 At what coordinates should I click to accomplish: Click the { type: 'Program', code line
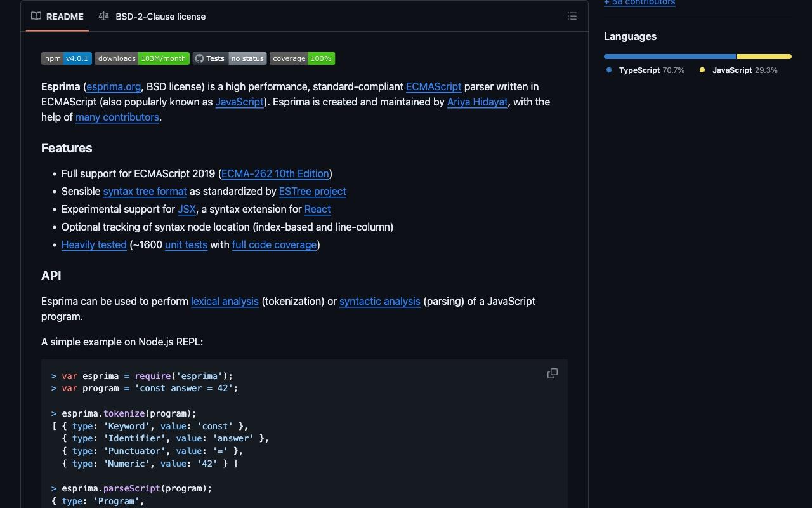tap(98, 501)
